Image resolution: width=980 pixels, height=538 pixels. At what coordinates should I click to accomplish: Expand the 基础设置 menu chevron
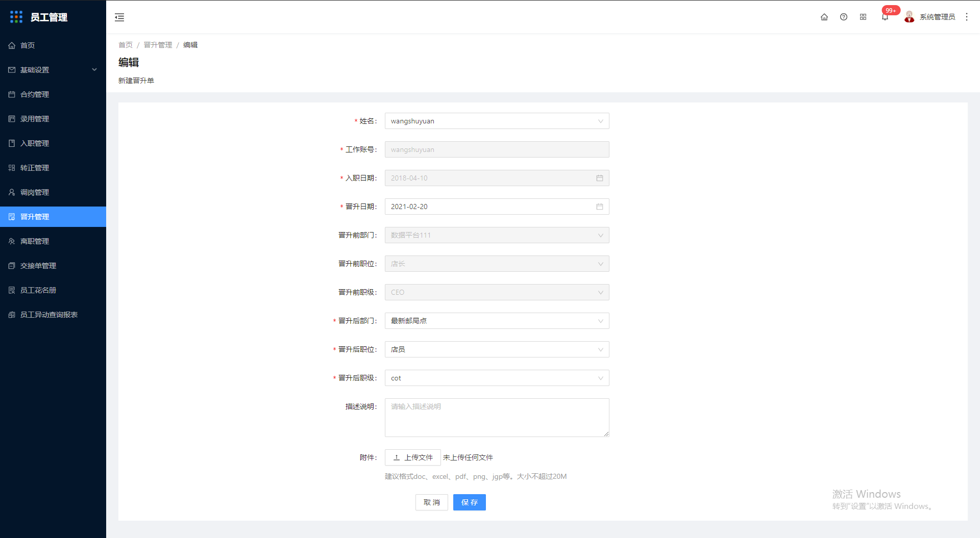94,70
